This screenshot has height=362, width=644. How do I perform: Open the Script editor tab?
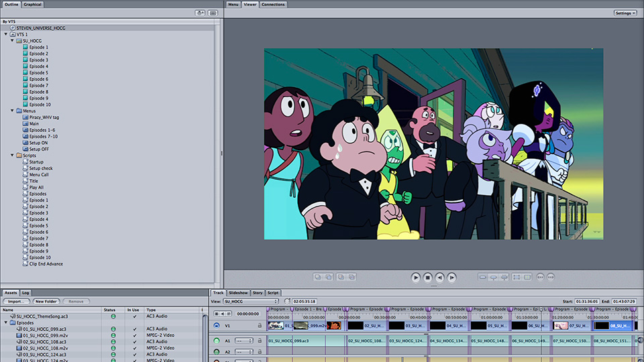coord(273,293)
